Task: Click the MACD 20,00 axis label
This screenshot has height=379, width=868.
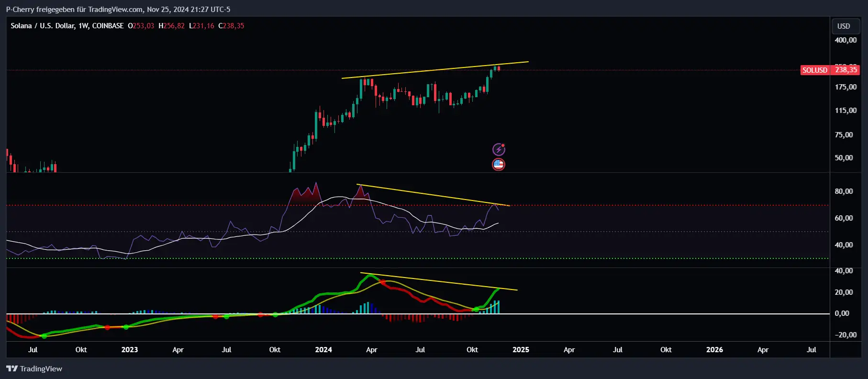Action: (x=844, y=292)
